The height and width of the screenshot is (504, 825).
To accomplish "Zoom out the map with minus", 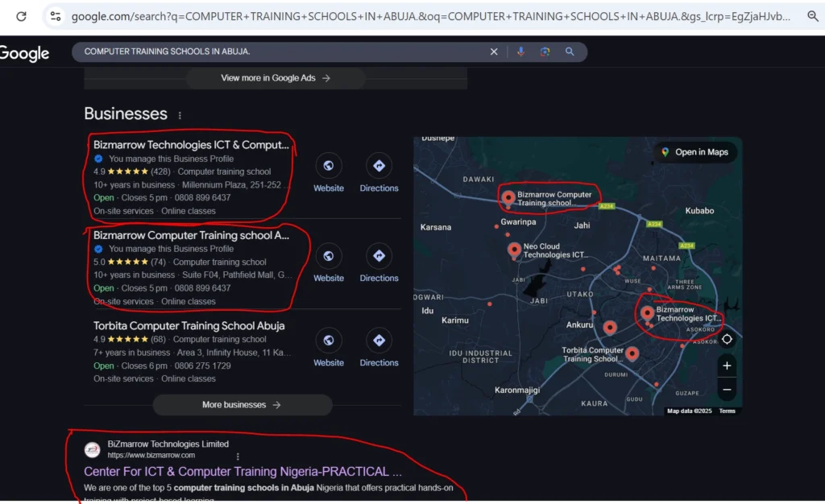I will coord(727,390).
